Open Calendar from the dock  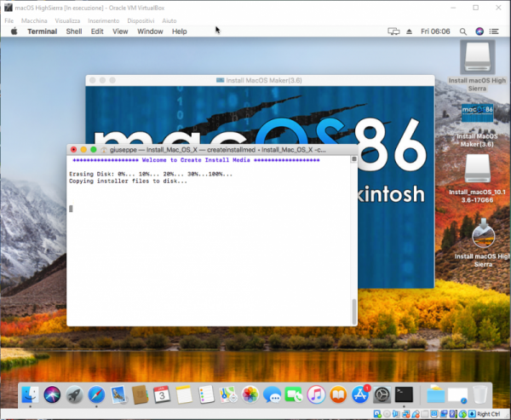click(x=162, y=394)
